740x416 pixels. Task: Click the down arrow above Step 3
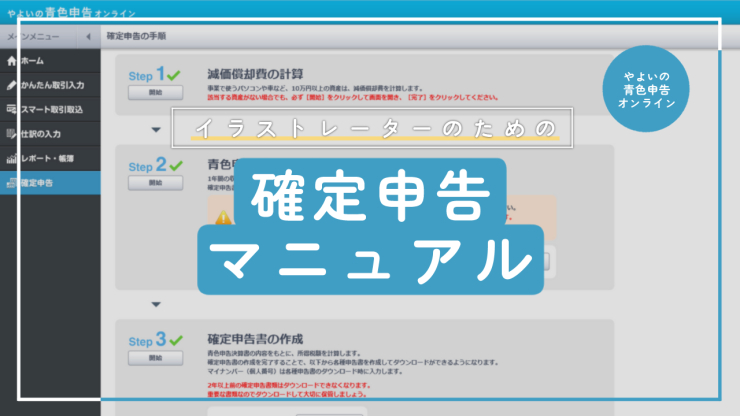[155, 304]
